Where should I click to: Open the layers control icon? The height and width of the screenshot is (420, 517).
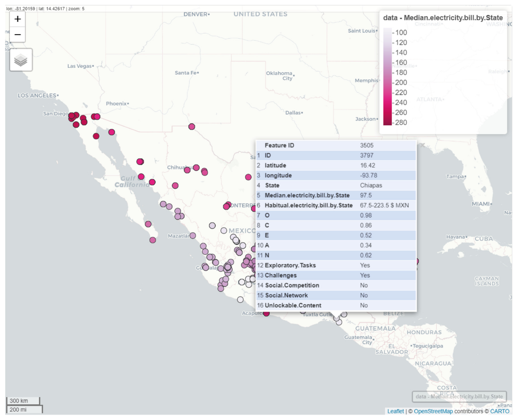pyautogui.click(x=21, y=60)
